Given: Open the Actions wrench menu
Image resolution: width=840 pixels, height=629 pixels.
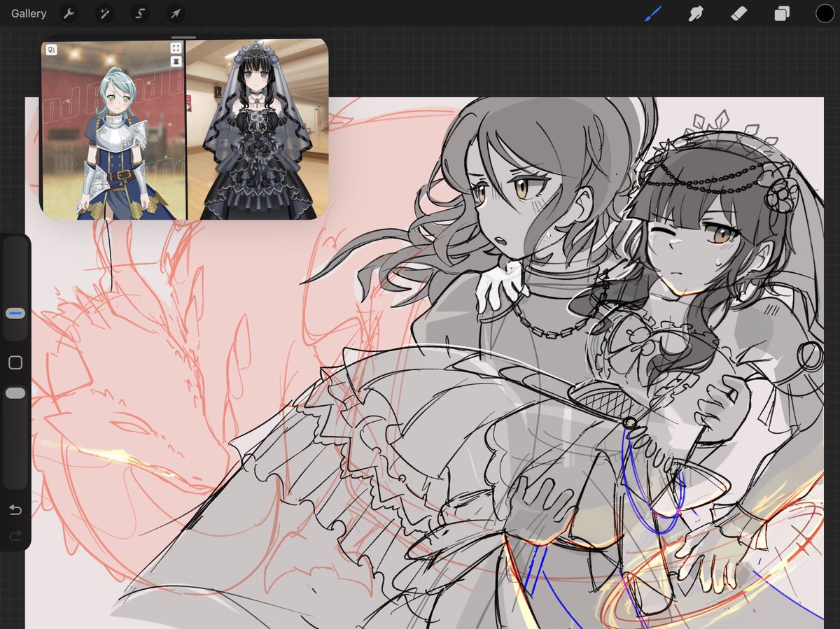Looking at the screenshot, I should click(x=69, y=13).
